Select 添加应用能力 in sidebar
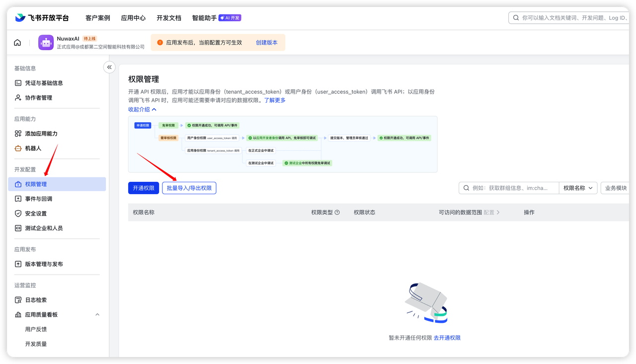Viewport: 636px width, 364px height. pos(57,134)
